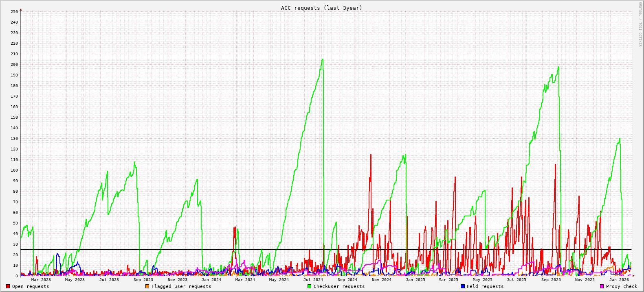Click the 250 value on the y-axis
The width and height of the screenshot is (644, 292).
pyautogui.click(x=14, y=11)
